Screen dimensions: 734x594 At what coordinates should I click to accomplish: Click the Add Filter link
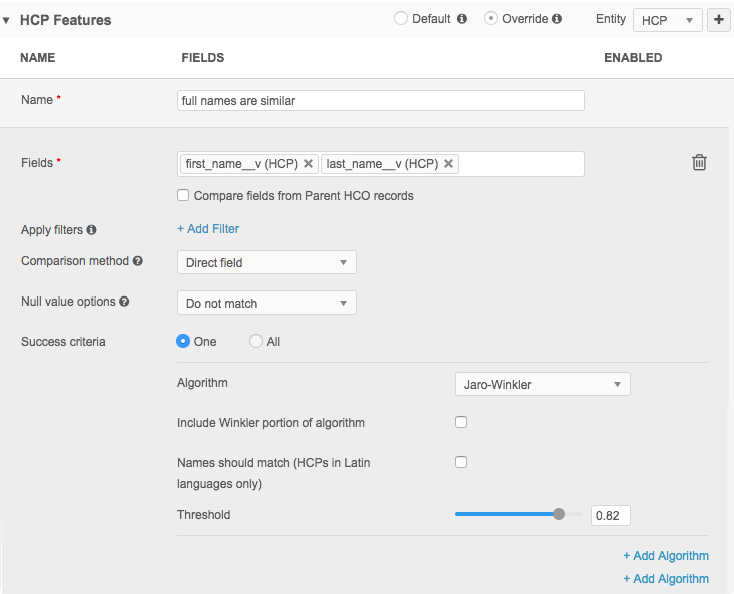point(208,229)
